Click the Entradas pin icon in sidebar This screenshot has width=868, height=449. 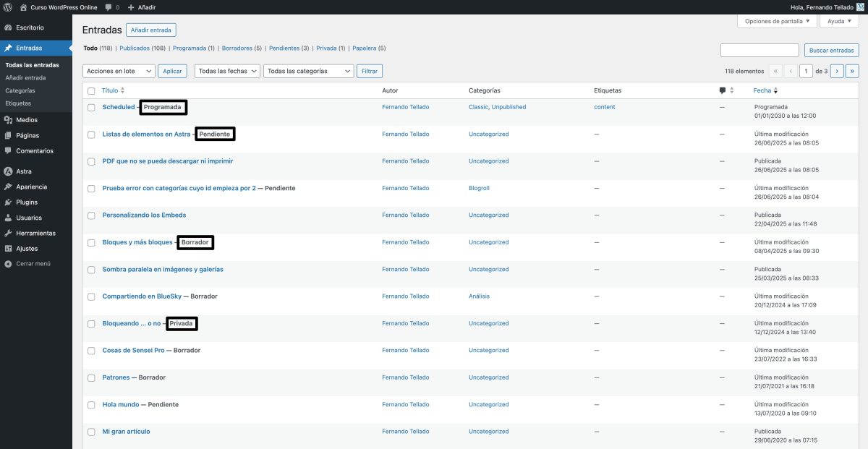click(x=8, y=48)
